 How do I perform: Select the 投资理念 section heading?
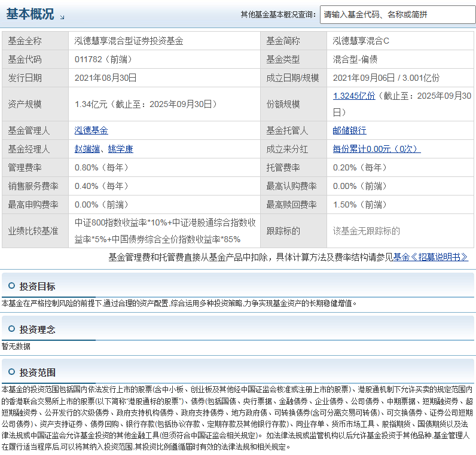click(37, 329)
